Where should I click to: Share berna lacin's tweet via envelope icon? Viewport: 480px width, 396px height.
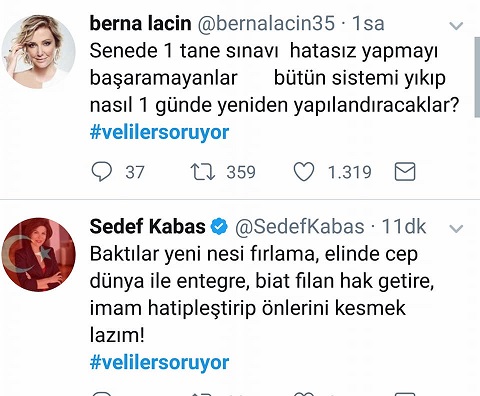[x=405, y=172]
